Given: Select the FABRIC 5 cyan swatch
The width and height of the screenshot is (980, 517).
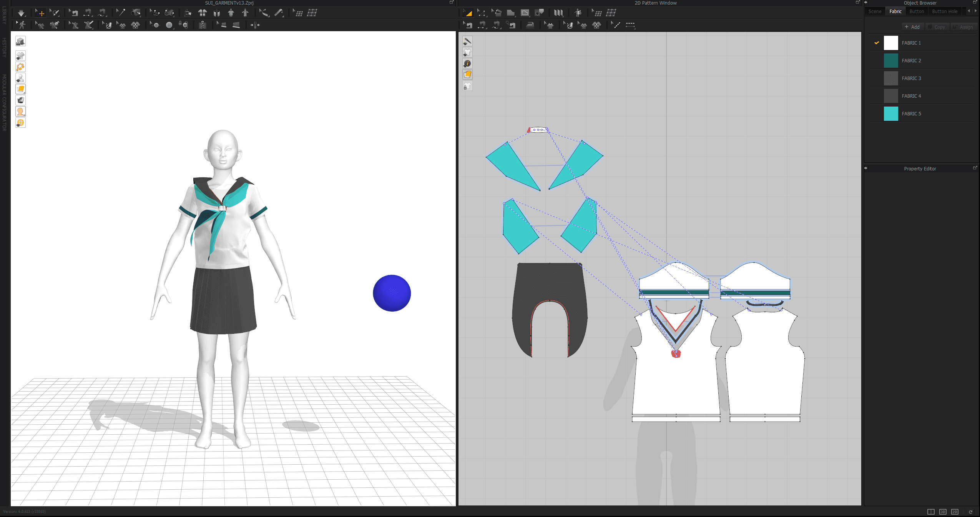Looking at the screenshot, I should (890, 114).
